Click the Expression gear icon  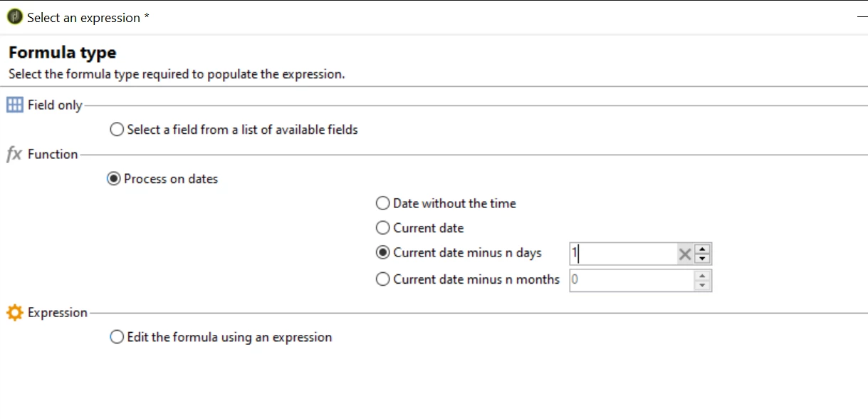pyautogui.click(x=15, y=312)
